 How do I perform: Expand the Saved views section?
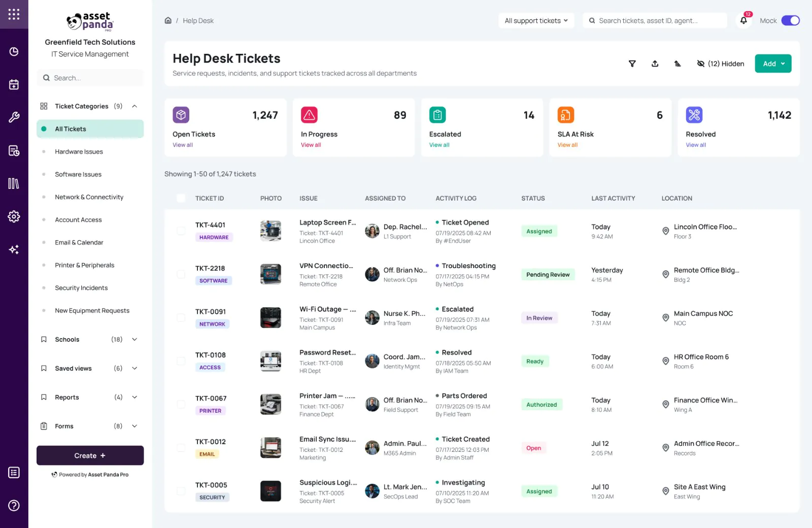(134, 368)
